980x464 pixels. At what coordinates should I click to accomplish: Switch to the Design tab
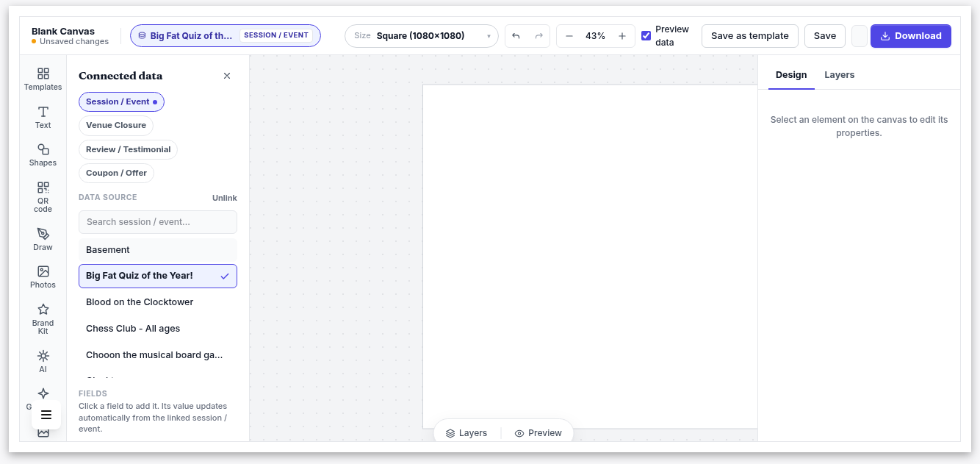click(x=791, y=75)
